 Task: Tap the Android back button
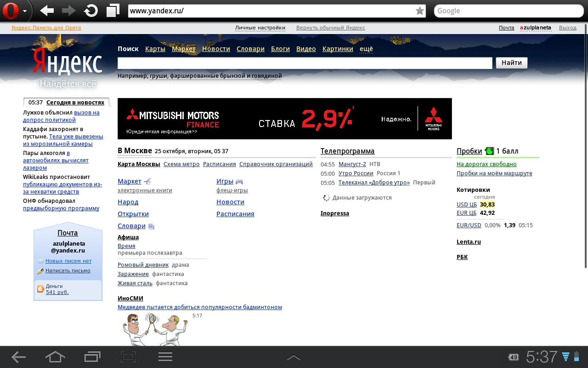18,357
